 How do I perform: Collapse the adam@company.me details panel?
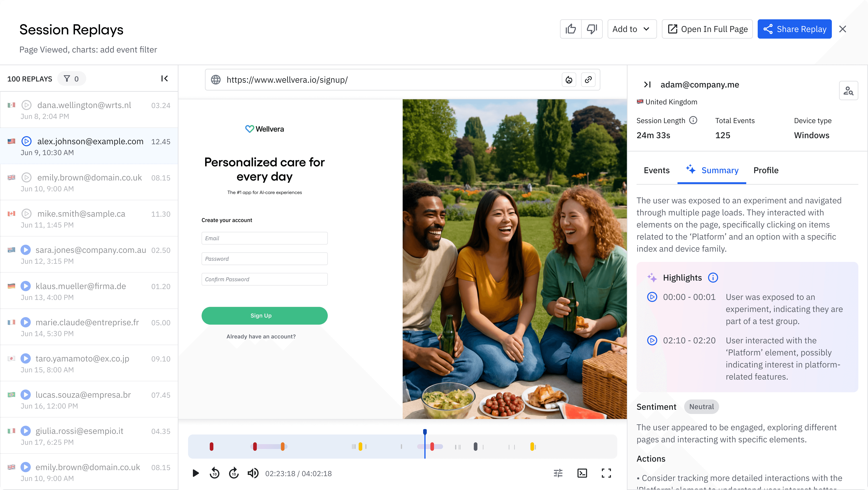click(x=647, y=85)
